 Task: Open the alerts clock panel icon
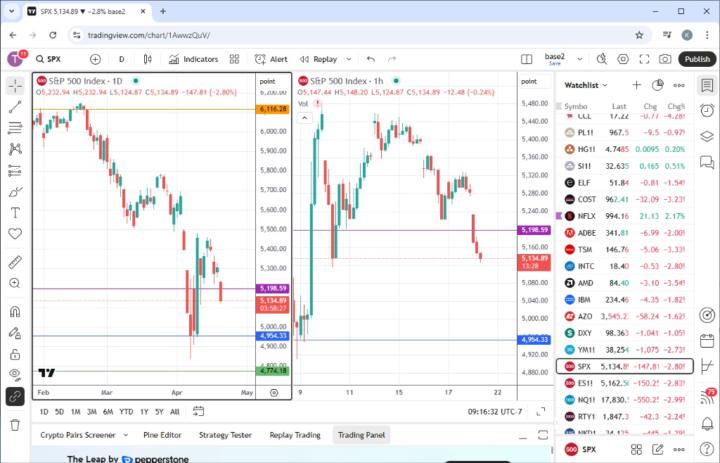(x=707, y=111)
